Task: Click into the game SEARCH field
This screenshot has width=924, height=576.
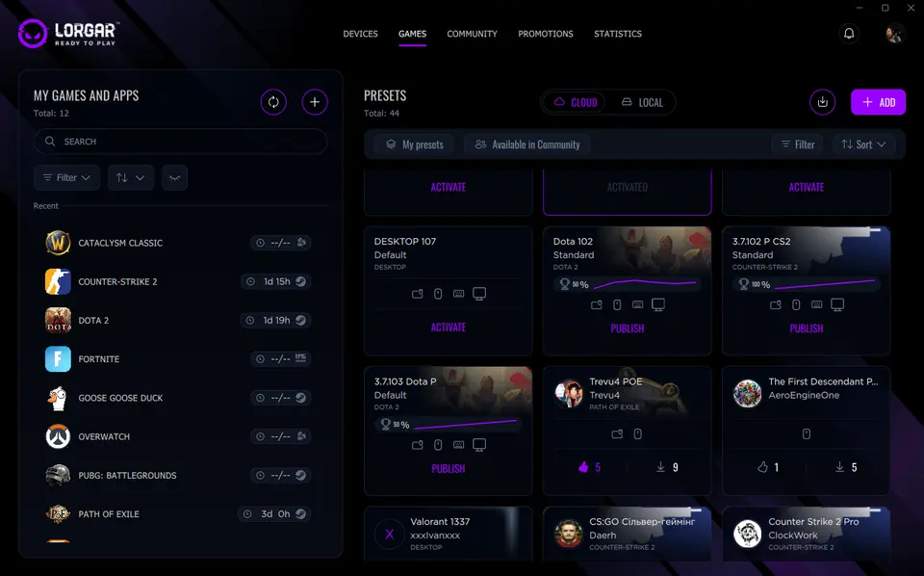Action: (x=180, y=142)
